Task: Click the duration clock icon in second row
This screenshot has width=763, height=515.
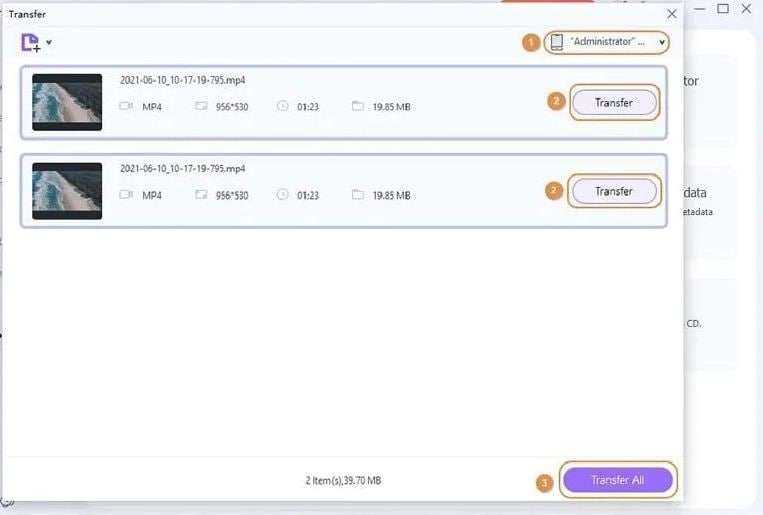Action: coord(282,194)
